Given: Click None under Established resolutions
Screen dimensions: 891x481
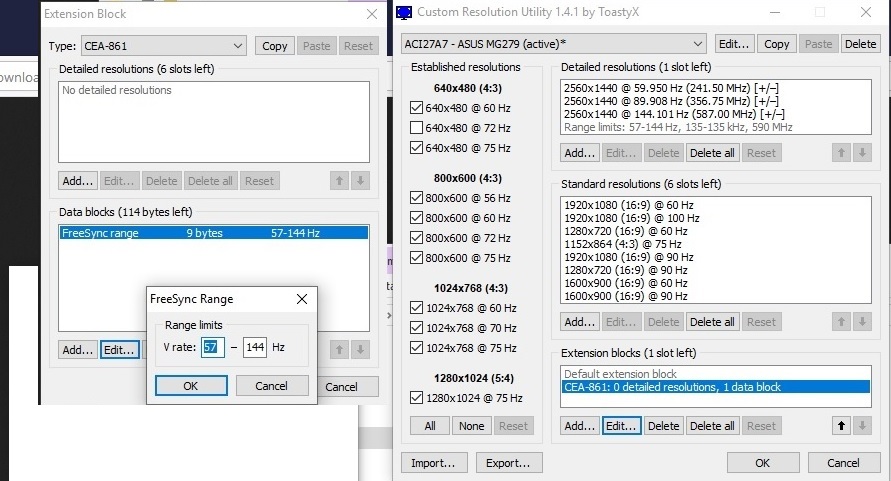Looking at the screenshot, I should coord(472,426).
